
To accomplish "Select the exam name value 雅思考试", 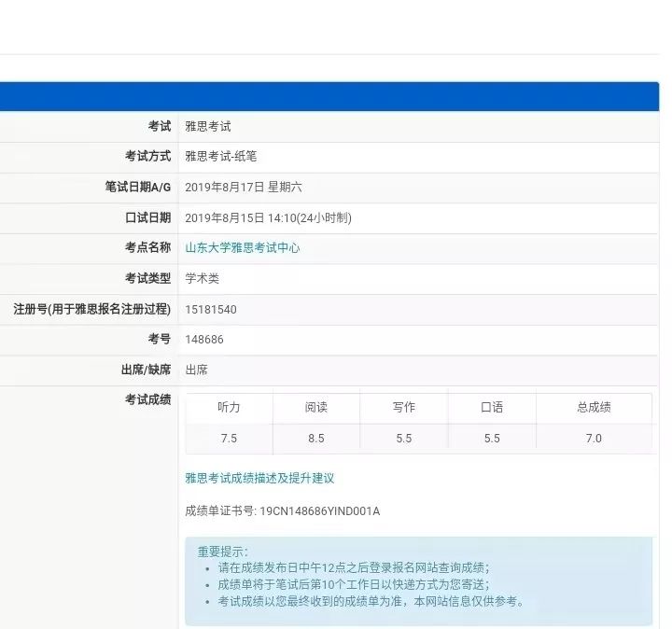I will click(208, 126).
